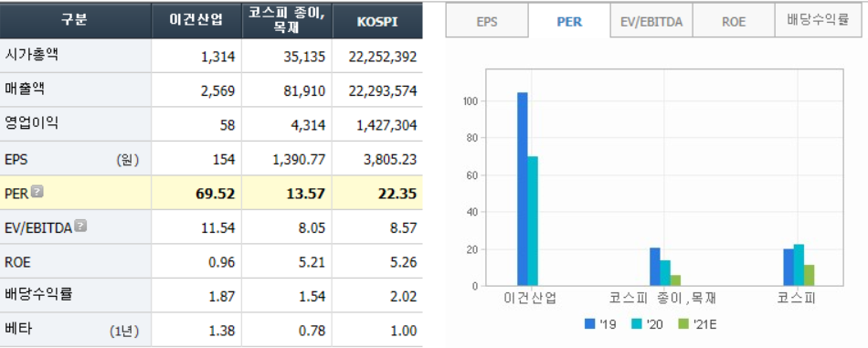
Task: Toggle the '20 legend teal swatch
Action: [637, 323]
